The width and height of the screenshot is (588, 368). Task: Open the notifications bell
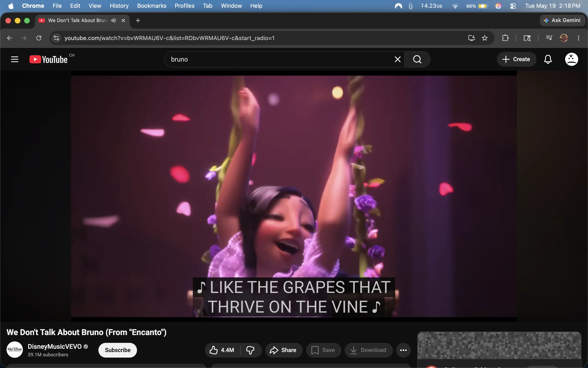(x=548, y=59)
